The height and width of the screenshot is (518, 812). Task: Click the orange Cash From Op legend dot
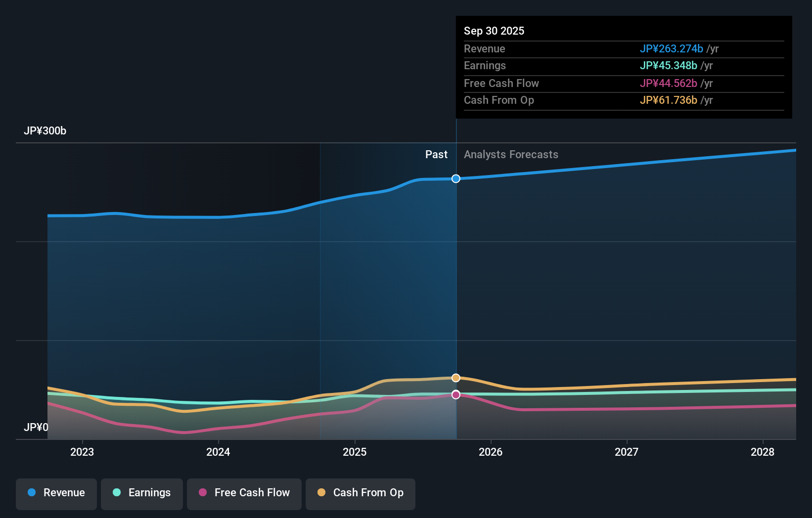pos(322,493)
